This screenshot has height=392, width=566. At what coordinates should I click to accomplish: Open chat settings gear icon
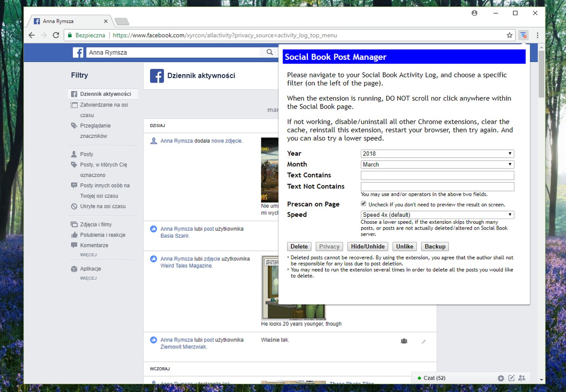click(501, 378)
